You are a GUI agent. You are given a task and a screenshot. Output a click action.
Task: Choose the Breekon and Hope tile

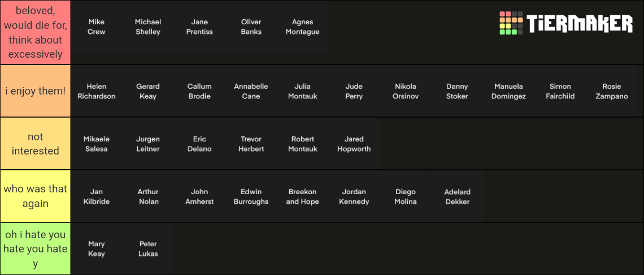[302, 196]
